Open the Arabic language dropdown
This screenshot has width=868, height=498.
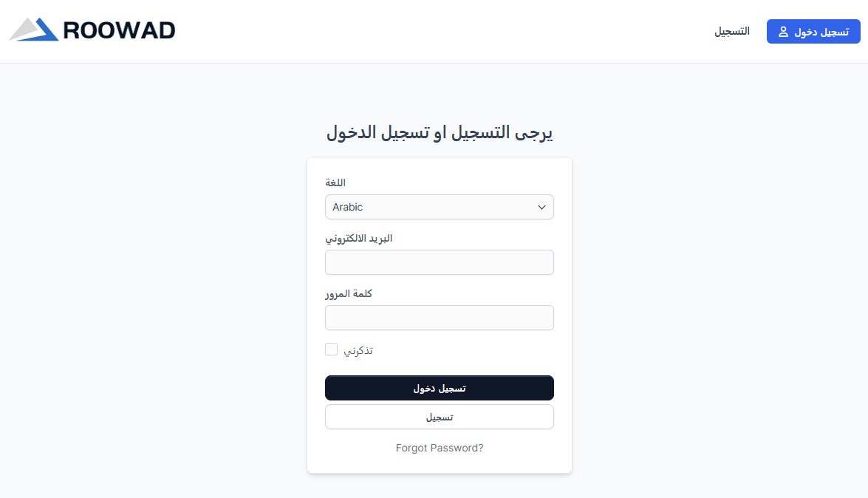point(439,207)
